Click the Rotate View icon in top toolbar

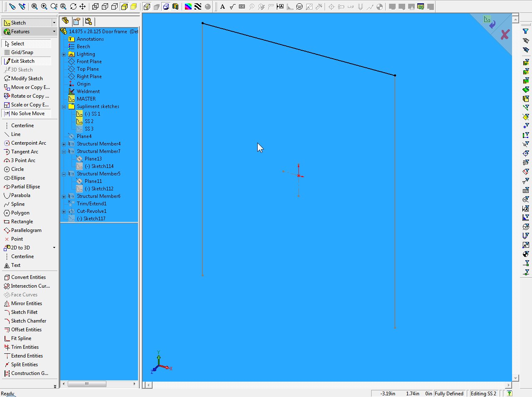pyautogui.click(x=73, y=7)
